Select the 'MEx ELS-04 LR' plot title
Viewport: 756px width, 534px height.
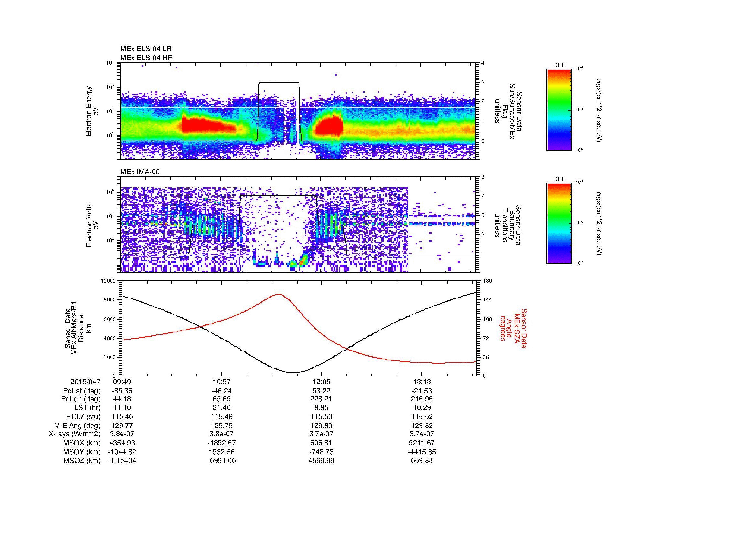[146, 49]
